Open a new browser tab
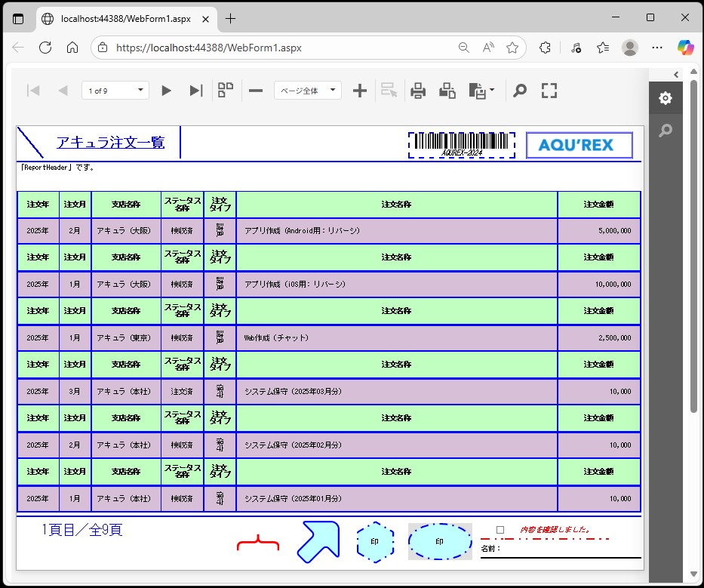 coord(231,18)
